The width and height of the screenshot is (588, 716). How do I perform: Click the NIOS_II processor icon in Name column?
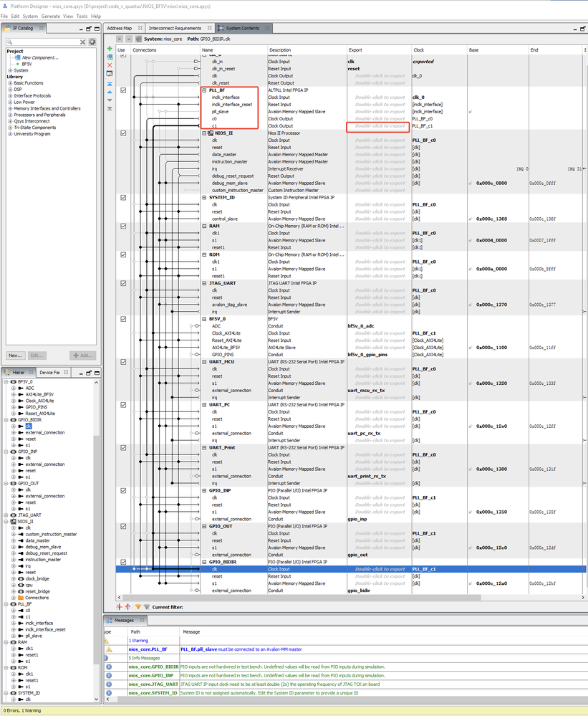[x=211, y=133]
